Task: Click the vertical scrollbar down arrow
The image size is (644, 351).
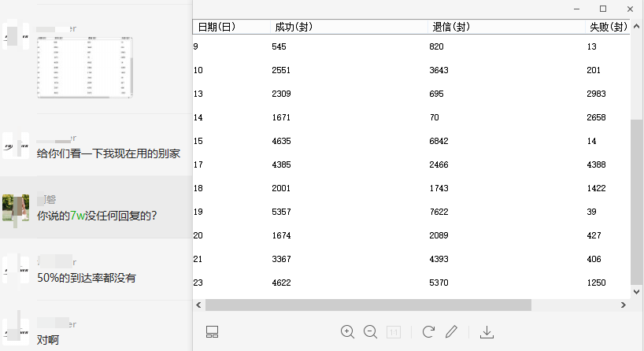Action: [637, 292]
